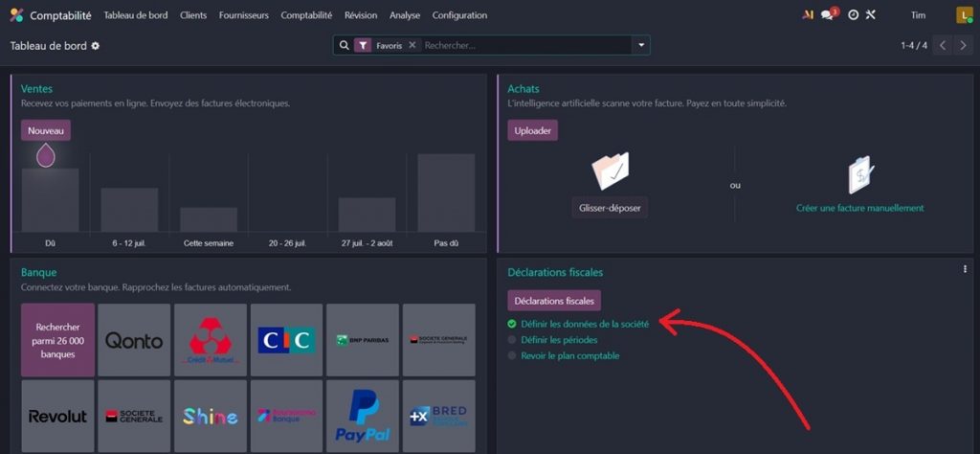This screenshot has width=980, height=454.
Task: Click the Nouveau button in Ventes
Action: coord(46,130)
